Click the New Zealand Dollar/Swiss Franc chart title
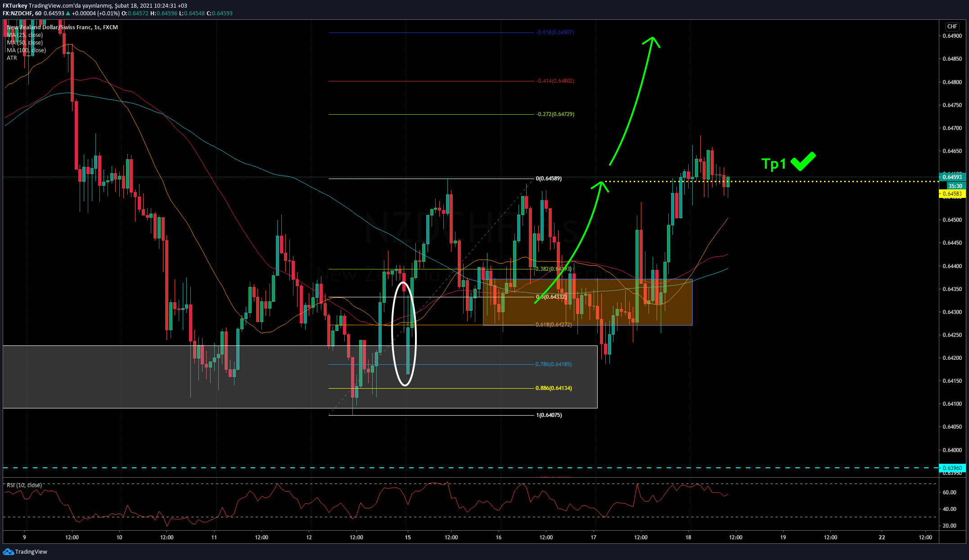Screen dimensions: 969x560 tap(62, 27)
